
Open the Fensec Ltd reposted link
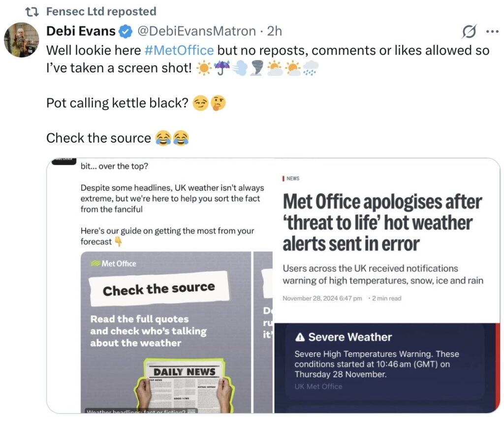pyautogui.click(x=101, y=11)
